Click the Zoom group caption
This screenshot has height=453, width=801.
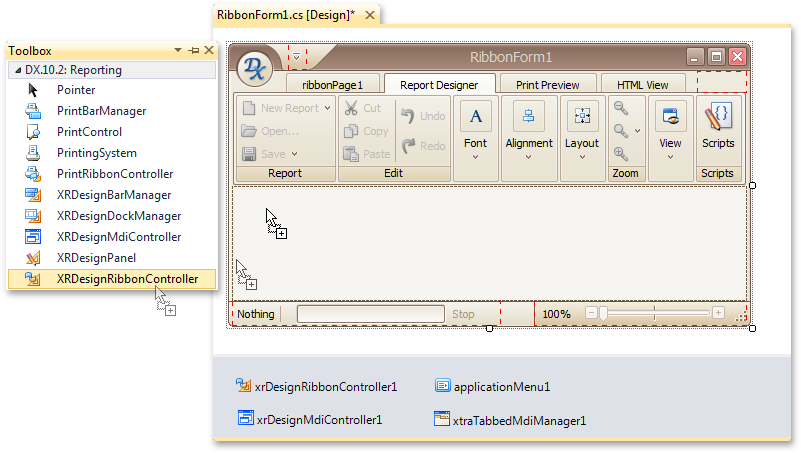625,173
